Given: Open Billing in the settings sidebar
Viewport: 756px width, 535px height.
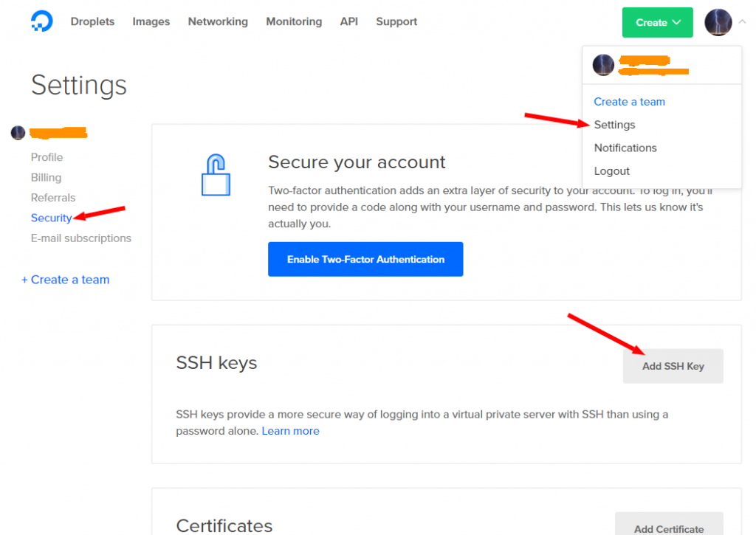Looking at the screenshot, I should (46, 177).
